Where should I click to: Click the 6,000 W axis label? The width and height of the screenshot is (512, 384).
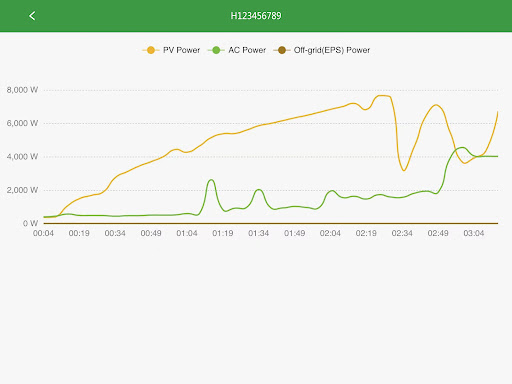coord(22,123)
